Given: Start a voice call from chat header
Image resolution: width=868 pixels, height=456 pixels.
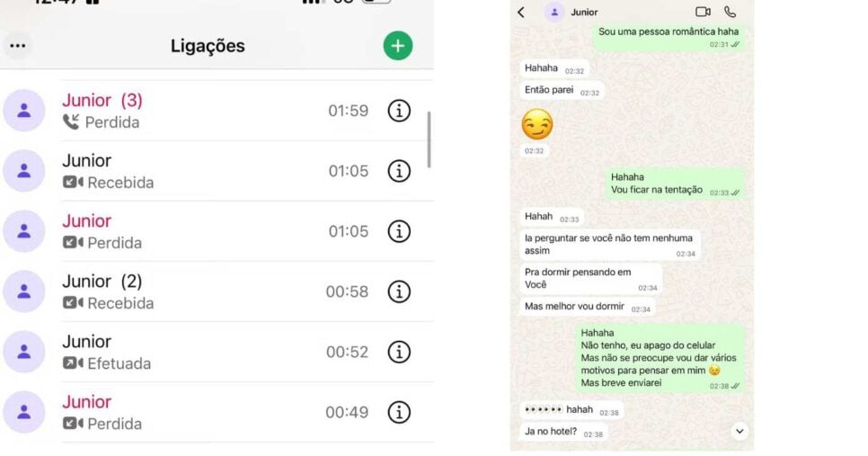Looking at the screenshot, I should pos(731,12).
